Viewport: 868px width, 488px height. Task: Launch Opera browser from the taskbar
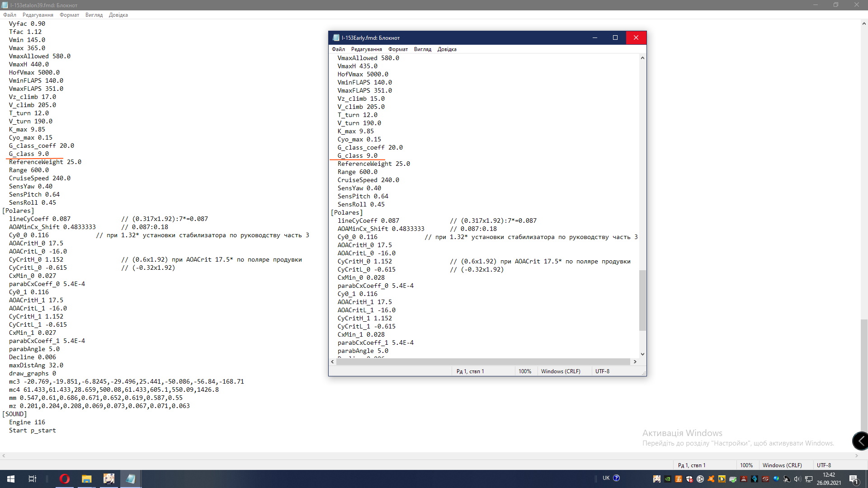pos(65,479)
